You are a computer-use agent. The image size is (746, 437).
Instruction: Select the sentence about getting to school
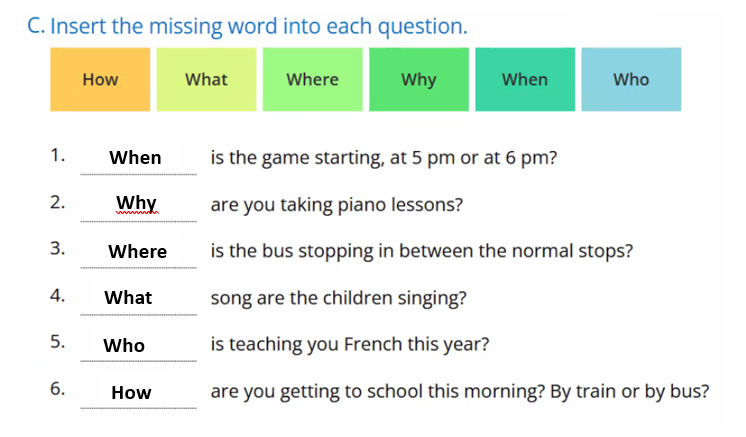pos(460,391)
